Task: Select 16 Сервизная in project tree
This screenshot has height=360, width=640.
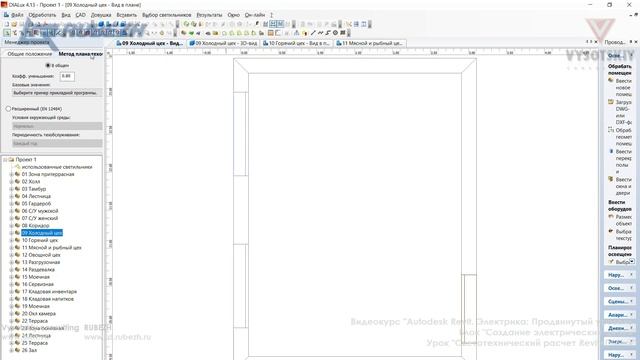Action: coord(38,284)
